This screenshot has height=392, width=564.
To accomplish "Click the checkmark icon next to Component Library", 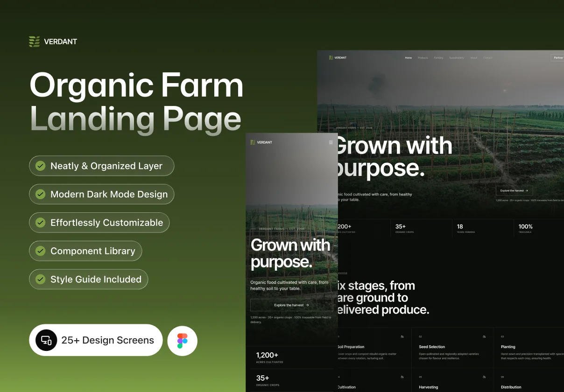I will tap(41, 251).
